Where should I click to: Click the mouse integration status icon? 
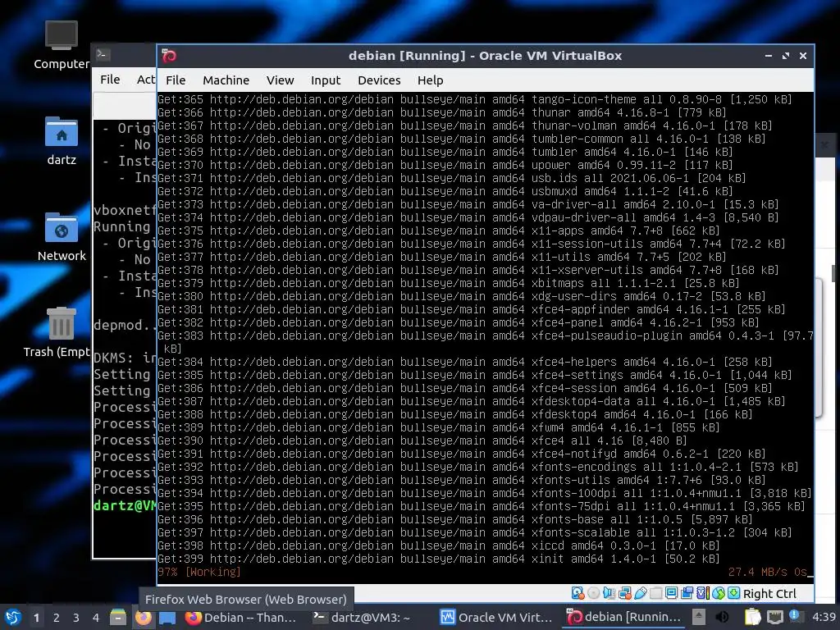719,593
